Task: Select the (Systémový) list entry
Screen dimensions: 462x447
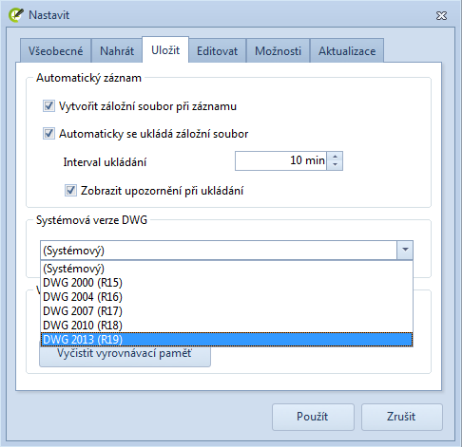Action: tap(227, 269)
